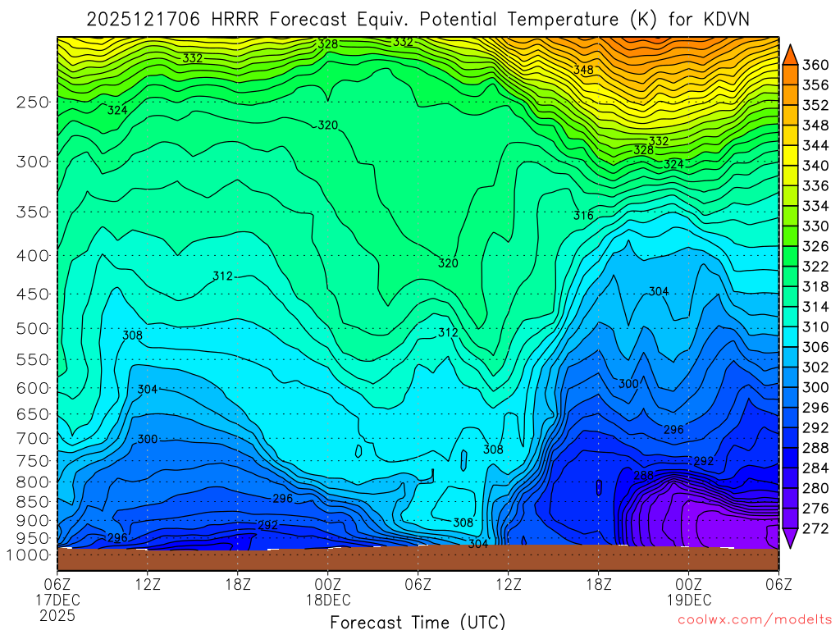Click the 'Forecast Time (UTC)' axis label
Image resolution: width=840 pixels, height=630 pixels.
point(418,622)
